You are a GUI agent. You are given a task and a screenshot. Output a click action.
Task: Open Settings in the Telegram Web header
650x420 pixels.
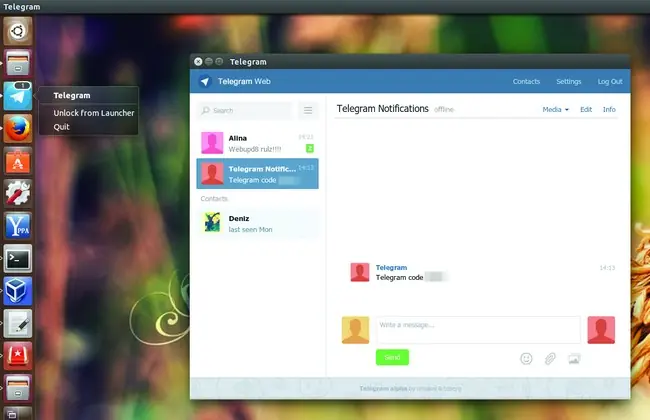point(569,81)
